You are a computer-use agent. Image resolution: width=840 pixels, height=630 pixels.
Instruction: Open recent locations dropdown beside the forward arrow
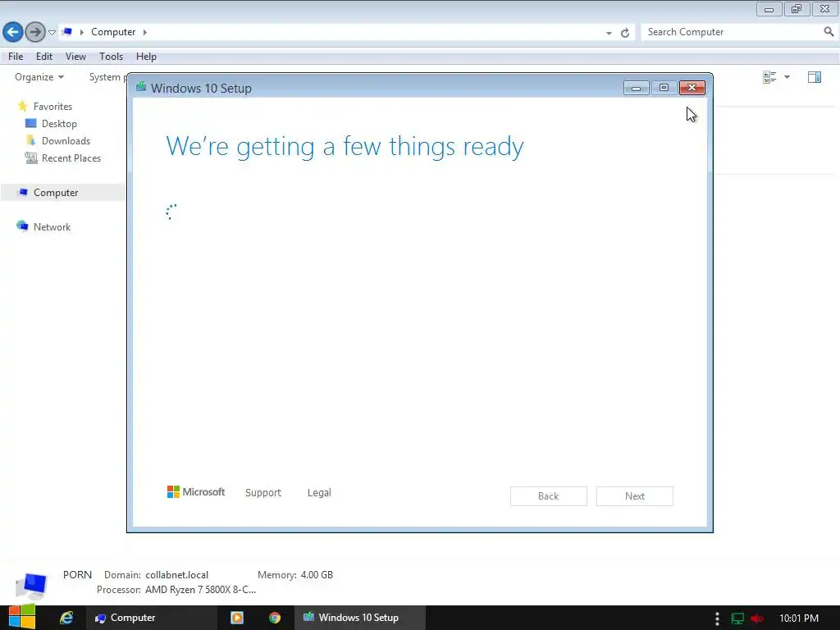point(52,32)
